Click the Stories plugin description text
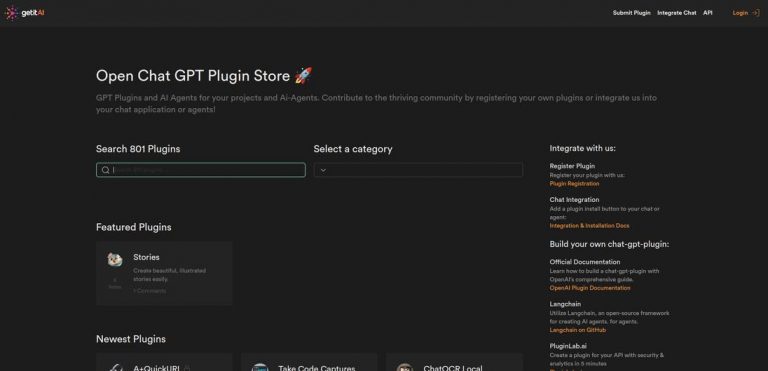Image resolution: width=768 pixels, height=371 pixels. click(x=169, y=275)
